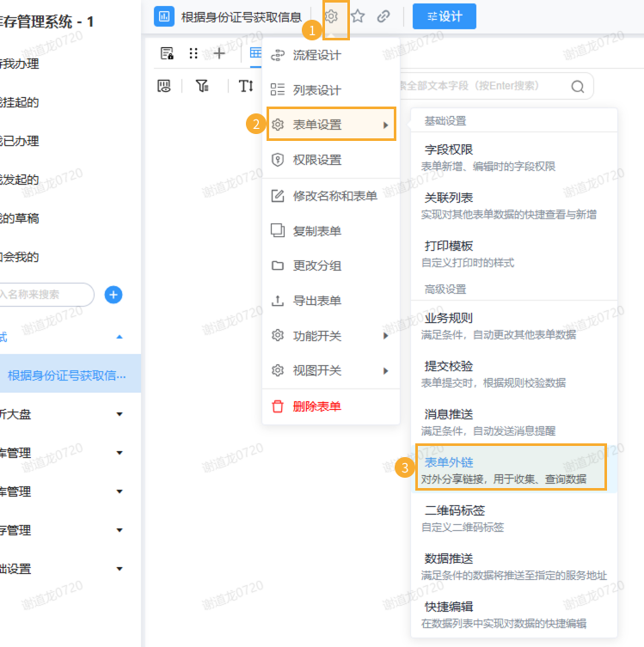Select 更改分组 menu entry
Viewport: 644px width, 647px height.
pos(331,266)
